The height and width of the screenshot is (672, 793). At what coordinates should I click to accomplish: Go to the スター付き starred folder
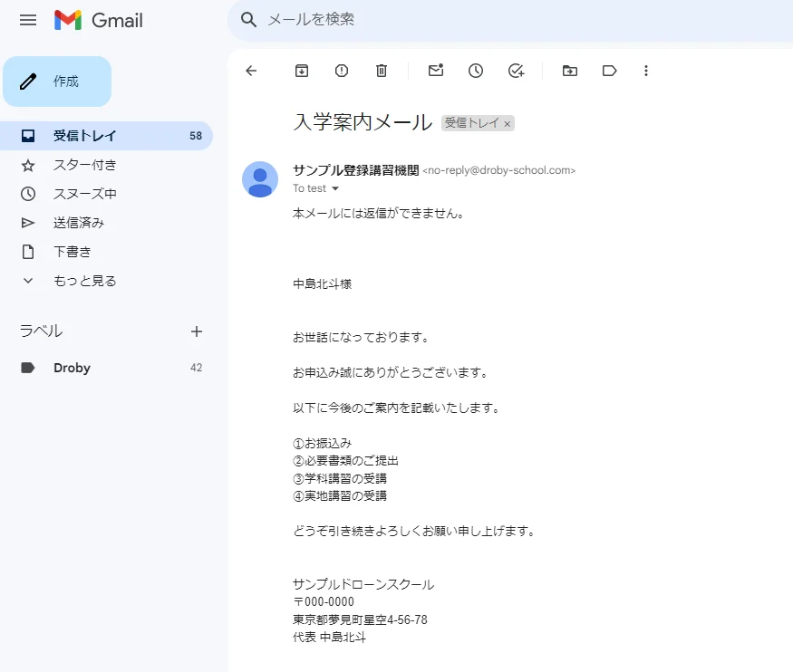pyautogui.click(x=84, y=165)
